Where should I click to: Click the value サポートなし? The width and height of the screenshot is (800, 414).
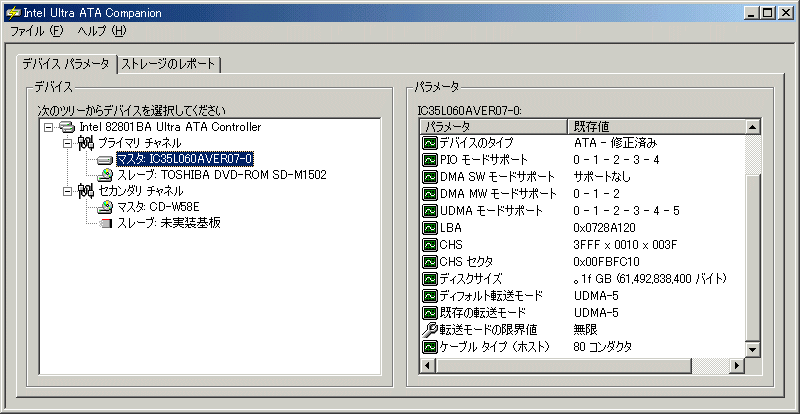pos(602,177)
